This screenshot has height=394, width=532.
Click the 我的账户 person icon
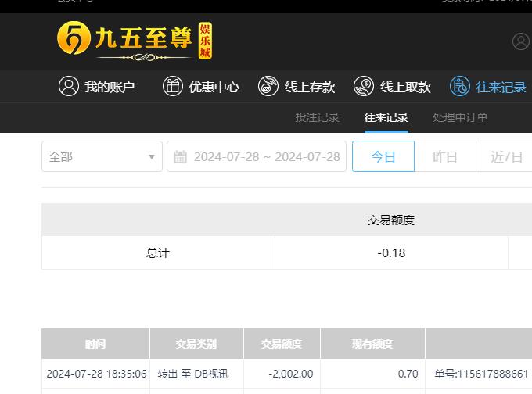[x=69, y=86]
